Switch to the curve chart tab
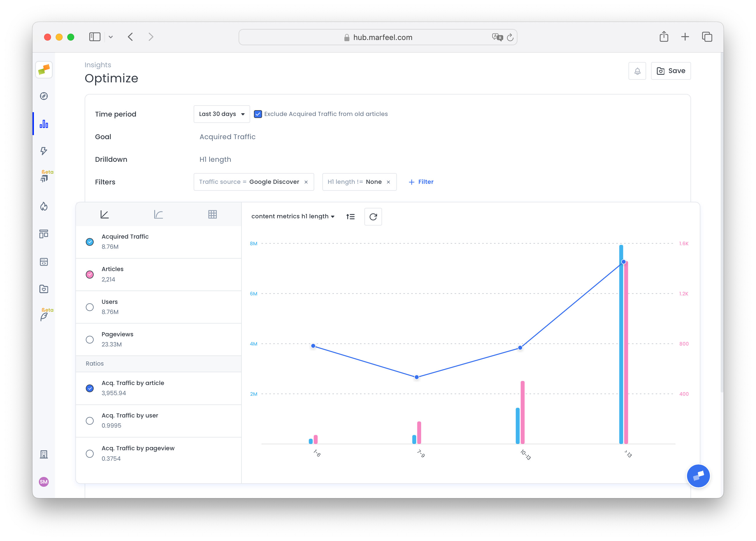The image size is (756, 541). (x=158, y=214)
